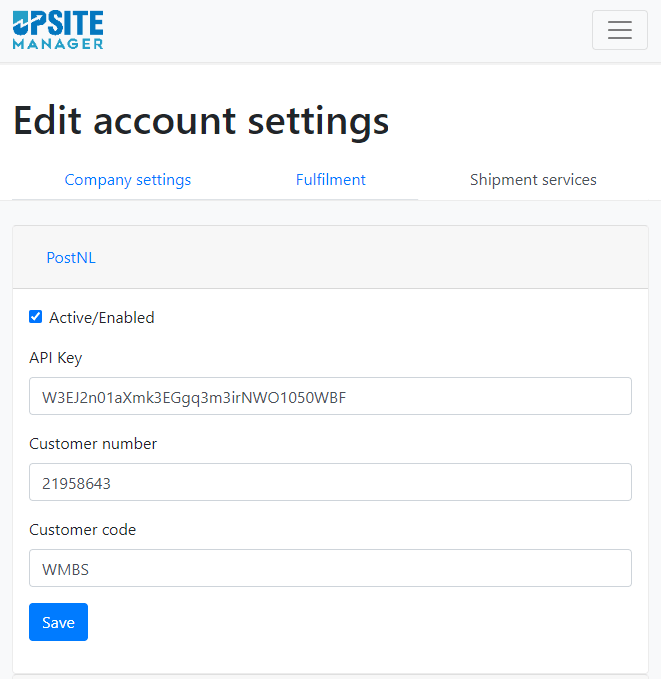Click the PostNL card header bar
The height and width of the screenshot is (679, 661).
pyautogui.click(x=330, y=257)
